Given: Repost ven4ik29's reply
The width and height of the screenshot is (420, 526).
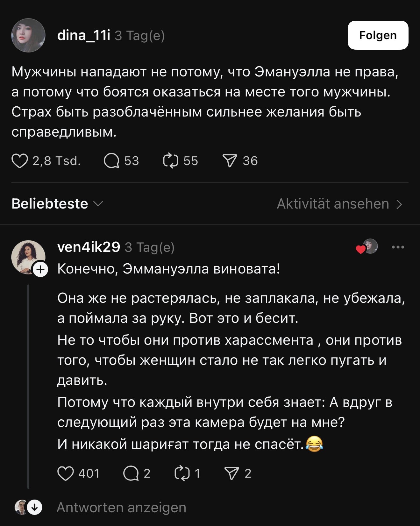Looking at the screenshot, I should 182,473.
